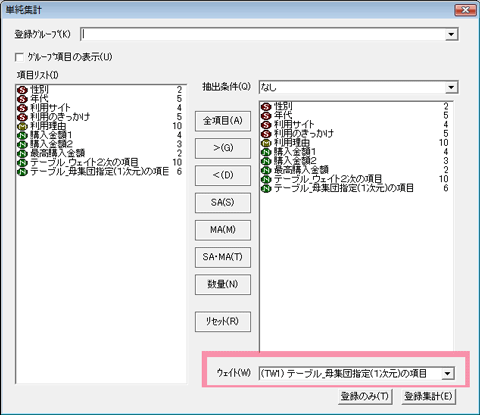
Task: Expand the 抽出条件 dropdown showing なし
Action: pos(451,88)
